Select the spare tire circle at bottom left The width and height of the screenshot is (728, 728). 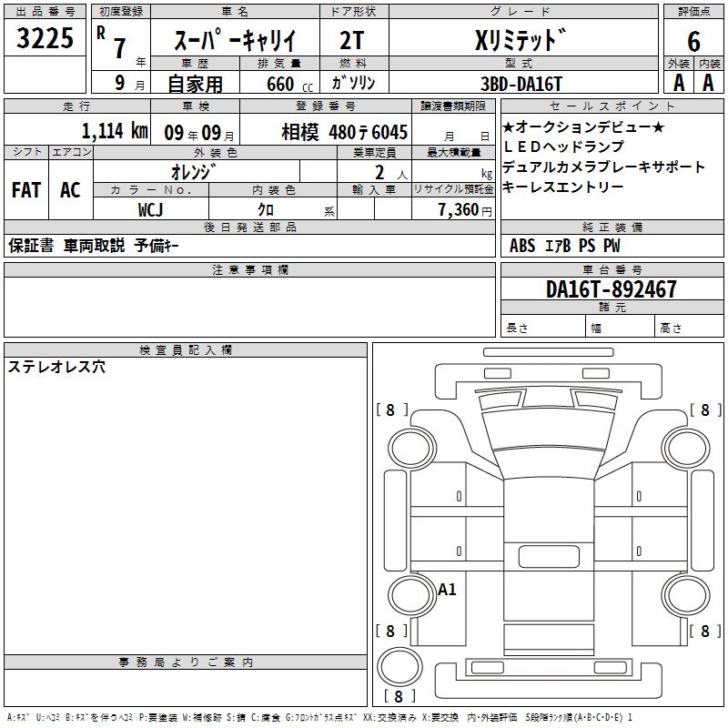tap(401, 672)
